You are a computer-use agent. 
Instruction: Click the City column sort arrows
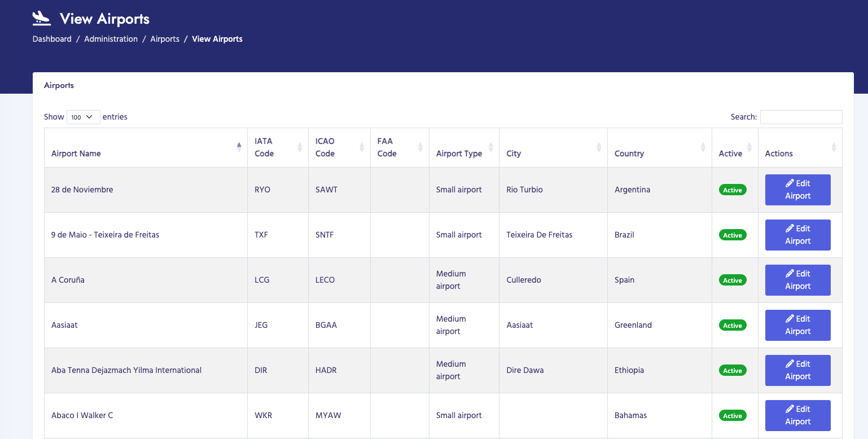click(599, 147)
